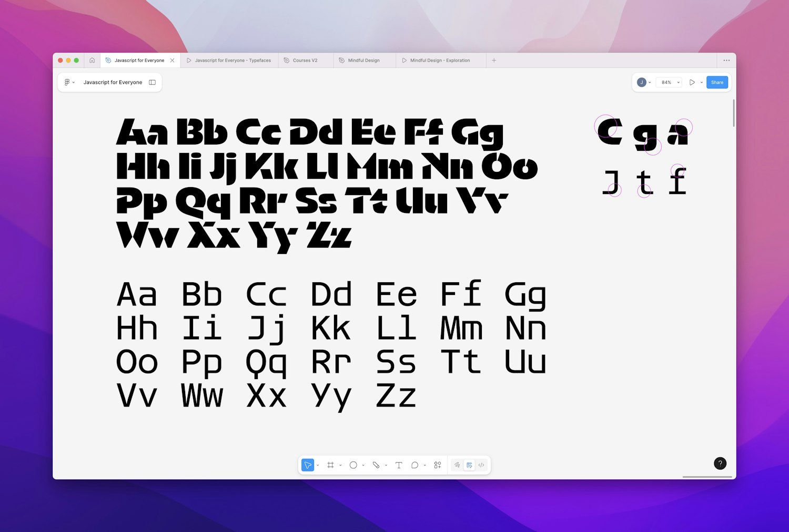Toggle the left sidebar visibility
Screen dimensions: 789x532
tap(152, 82)
